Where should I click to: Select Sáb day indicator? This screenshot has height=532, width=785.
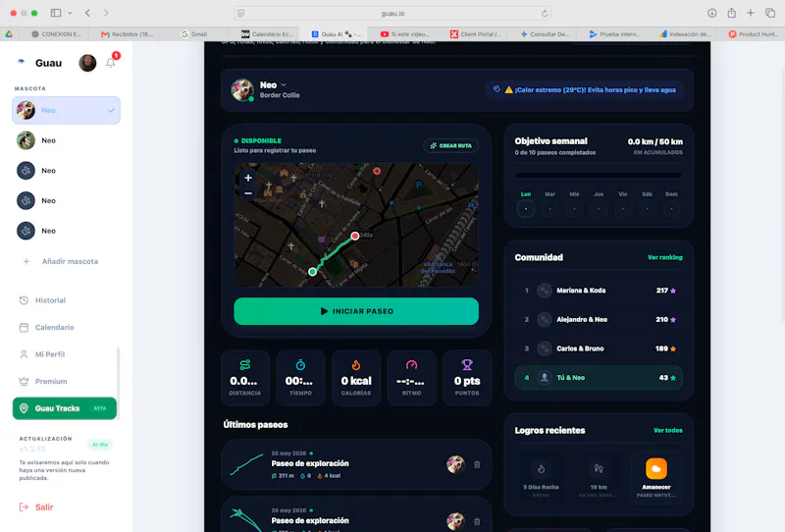[648, 208]
